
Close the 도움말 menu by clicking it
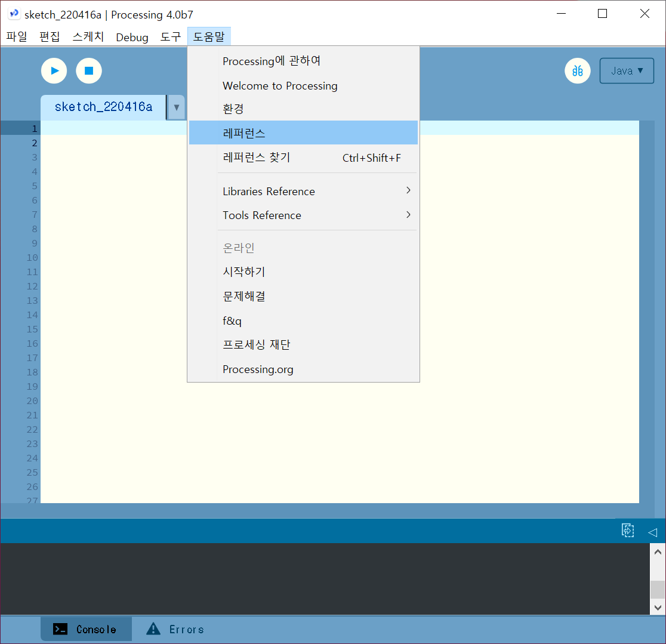coord(209,37)
